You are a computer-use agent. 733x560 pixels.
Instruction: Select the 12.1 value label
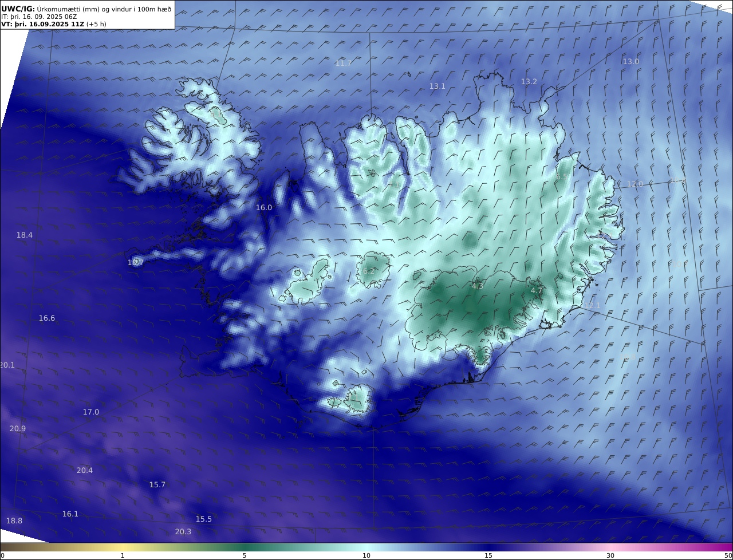(x=593, y=306)
